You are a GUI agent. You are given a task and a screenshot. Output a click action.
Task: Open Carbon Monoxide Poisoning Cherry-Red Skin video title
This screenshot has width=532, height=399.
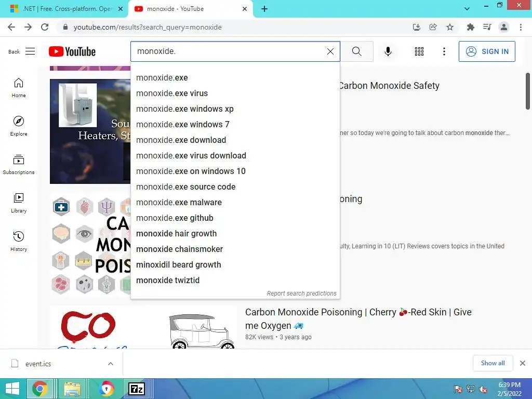click(x=358, y=318)
